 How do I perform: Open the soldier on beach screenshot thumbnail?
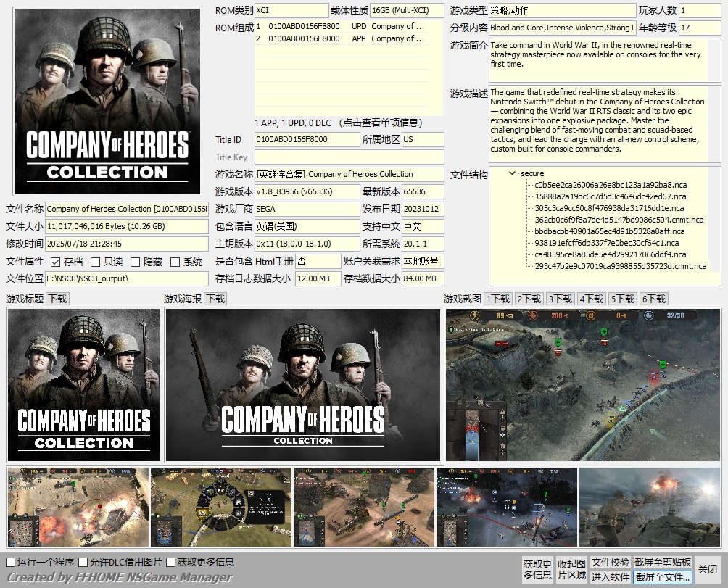click(650, 508)
